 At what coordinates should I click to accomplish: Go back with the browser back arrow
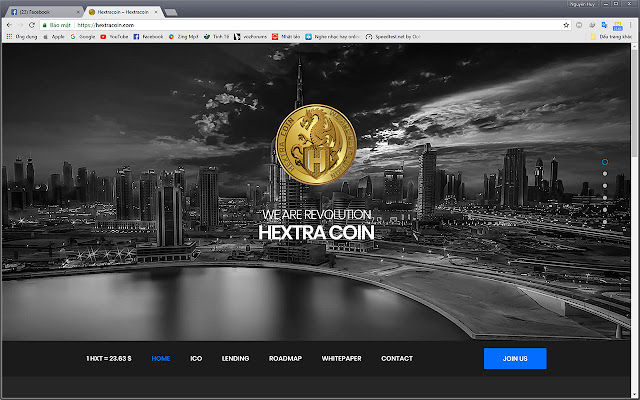9,25
